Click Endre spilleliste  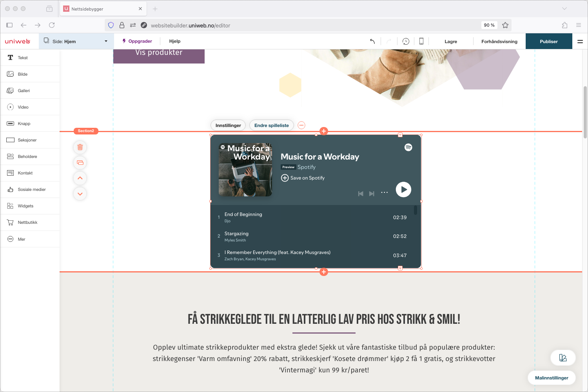coord(272,125)
